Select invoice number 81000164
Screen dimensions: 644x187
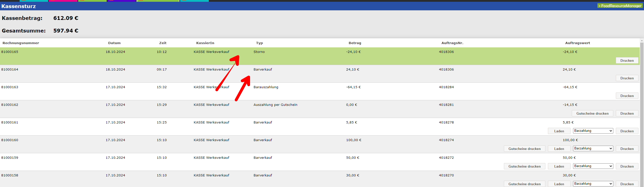tap(10, 69)
